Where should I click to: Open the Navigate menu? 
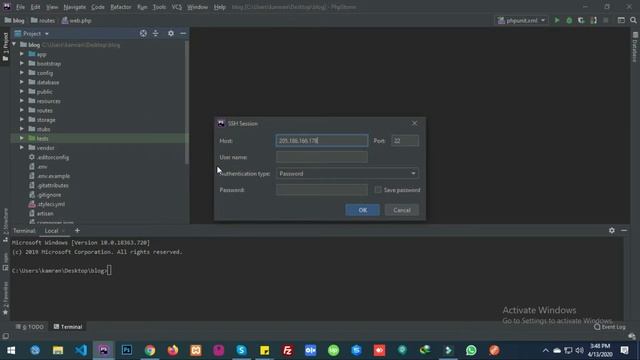[75, 7]
